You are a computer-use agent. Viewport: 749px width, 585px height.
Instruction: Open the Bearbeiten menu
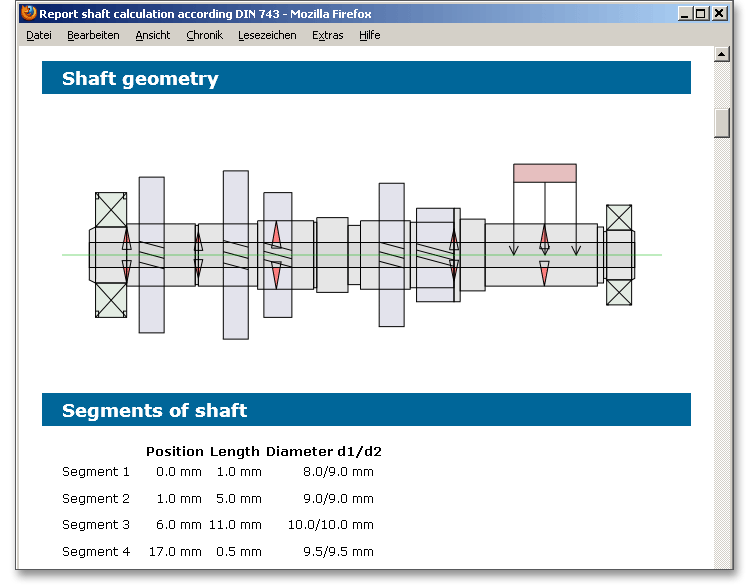tap(93, 35)
